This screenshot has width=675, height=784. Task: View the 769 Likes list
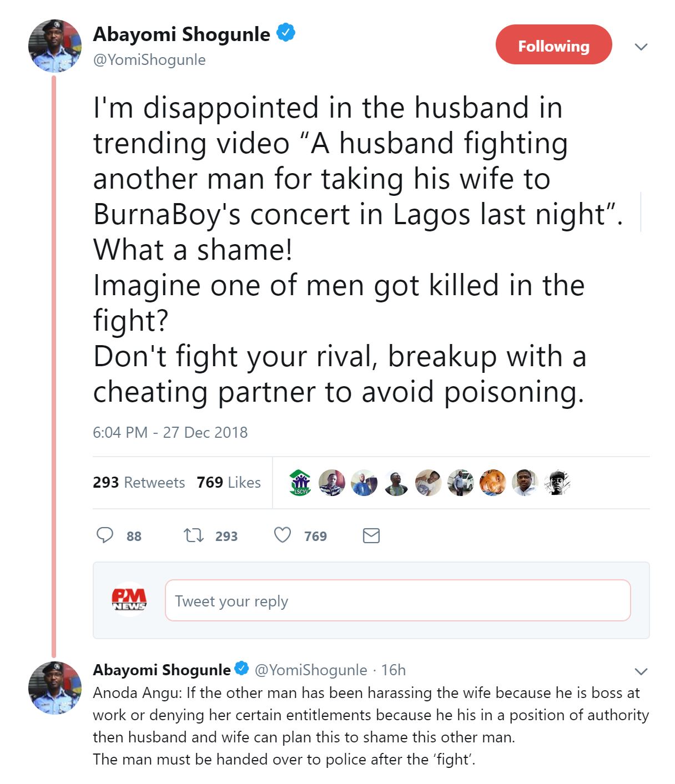pyautogui.click(x=229, y=482)
